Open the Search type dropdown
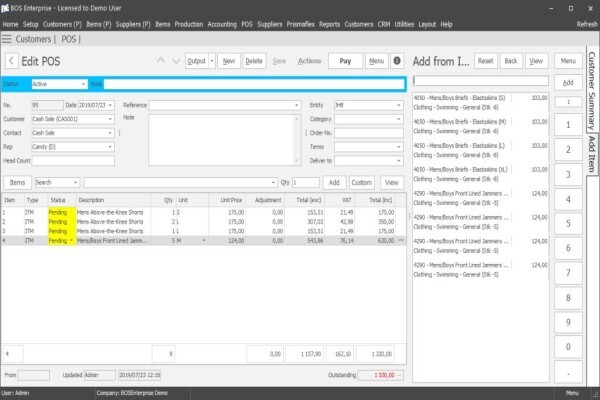Viewport: 600px width, 400px height. [75, 183]
